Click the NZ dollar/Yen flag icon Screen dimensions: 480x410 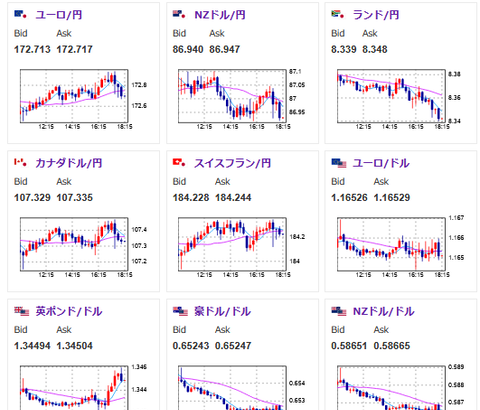(179, 14)
